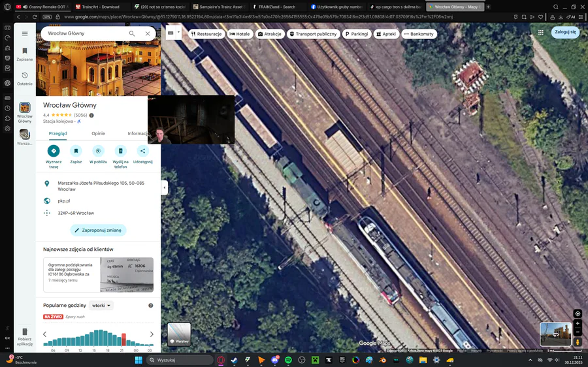Open Ostatnie recent places
The image size is (588, 367).
(25, 79)
